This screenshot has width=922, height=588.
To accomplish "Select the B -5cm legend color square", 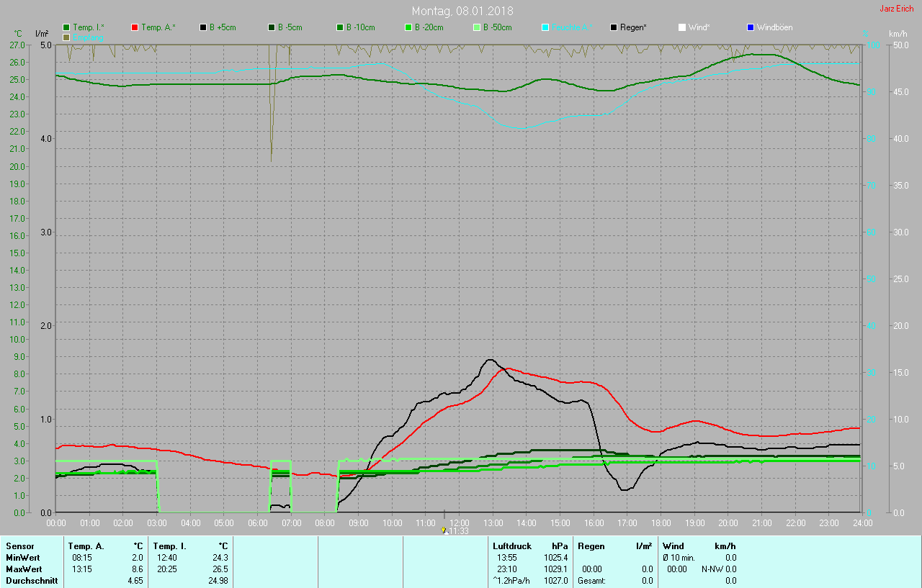I will coord(272,27).
